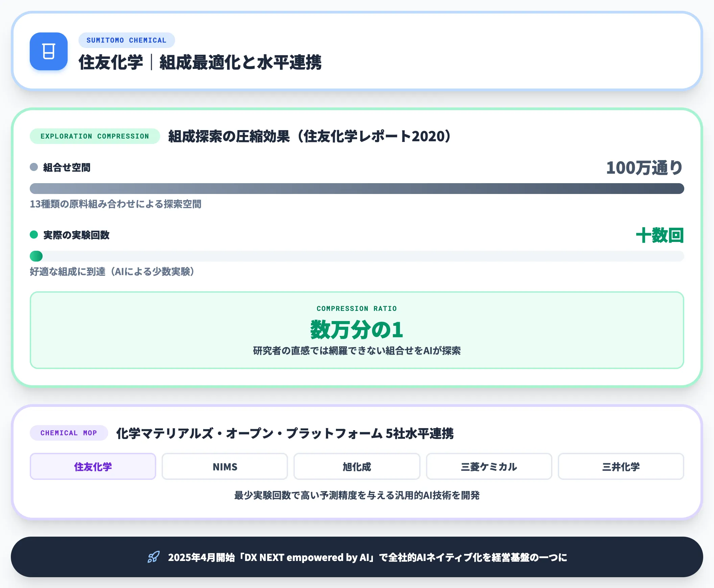
Task: Click the label 組合せ空間
Action: click(67, 167)
